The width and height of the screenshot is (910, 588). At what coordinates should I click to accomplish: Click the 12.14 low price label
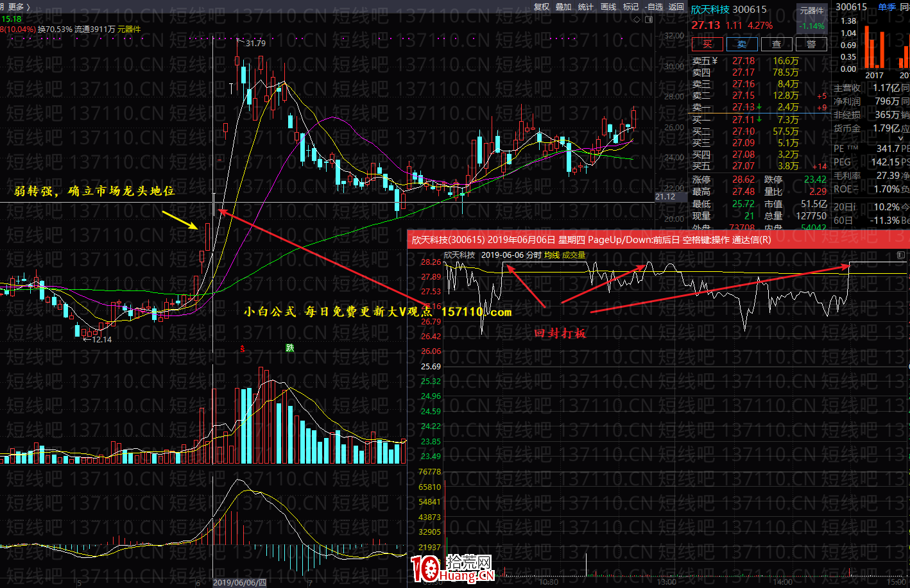(102, 339)
